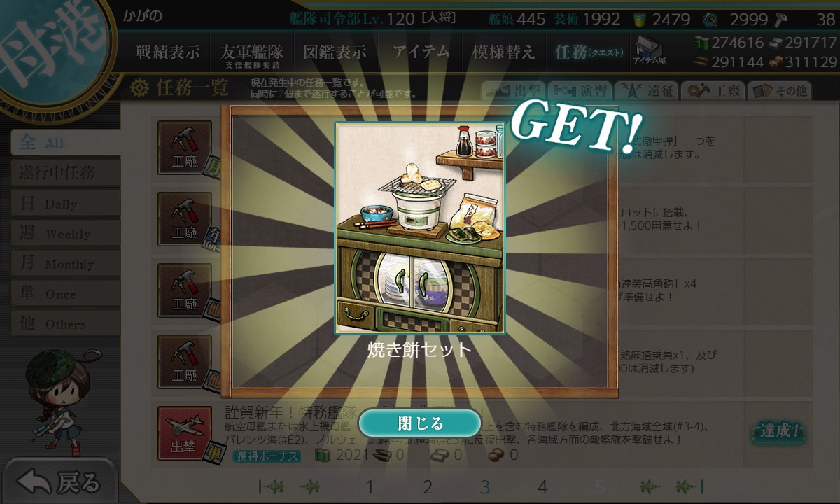The height and width of the screenshot is (504, 840).
Task: Click the 戻る back button
Action: coord(58,482)
